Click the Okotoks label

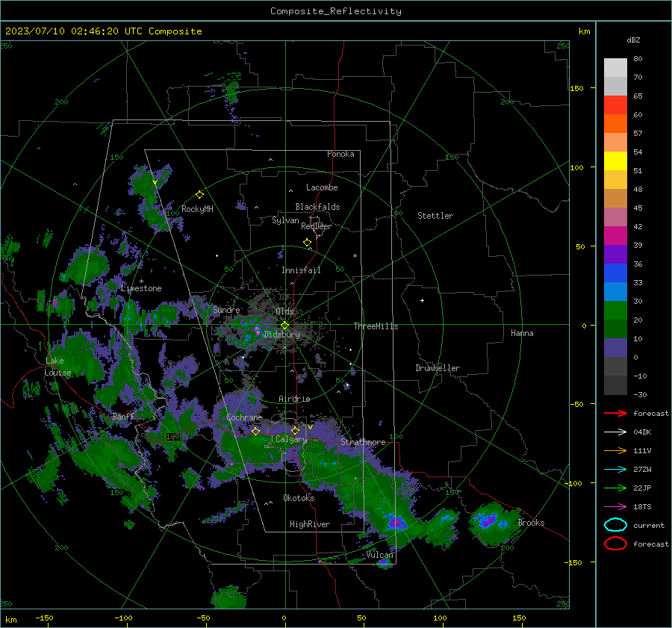click(x=299, y=498)
